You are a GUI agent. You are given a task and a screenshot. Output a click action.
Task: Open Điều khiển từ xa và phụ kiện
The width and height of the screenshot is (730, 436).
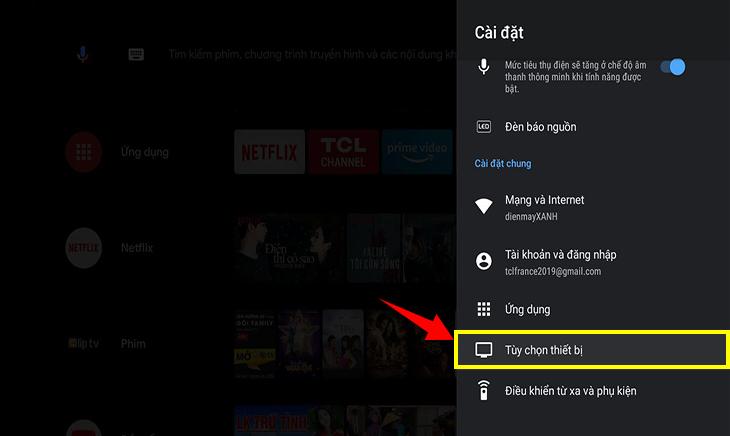pos(570,390)
